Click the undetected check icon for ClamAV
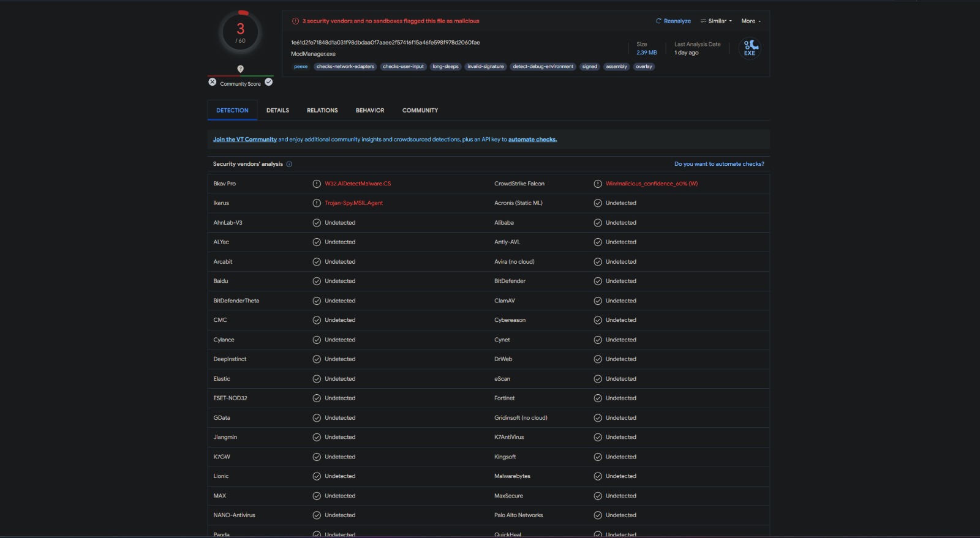Viewport: 980px width, 538px height. (x=598, y=301)
